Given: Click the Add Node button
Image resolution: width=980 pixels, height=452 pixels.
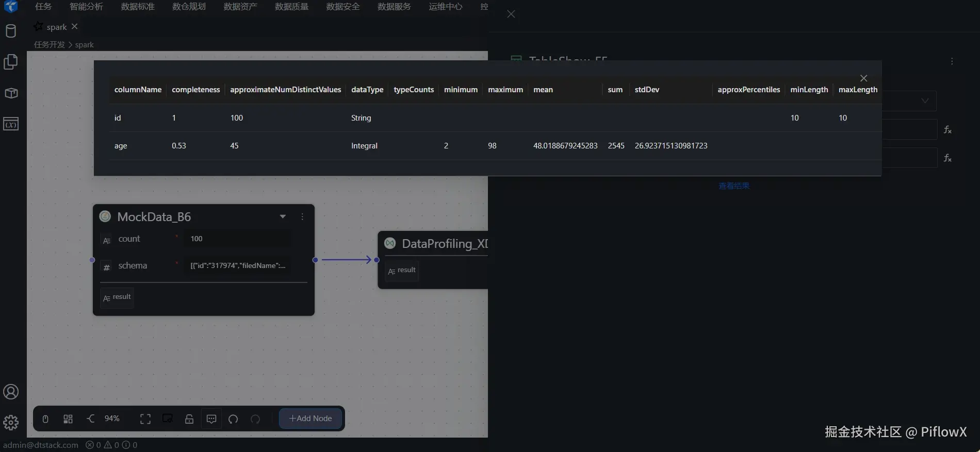Looking at the screenshot, I should click(311, 418).
